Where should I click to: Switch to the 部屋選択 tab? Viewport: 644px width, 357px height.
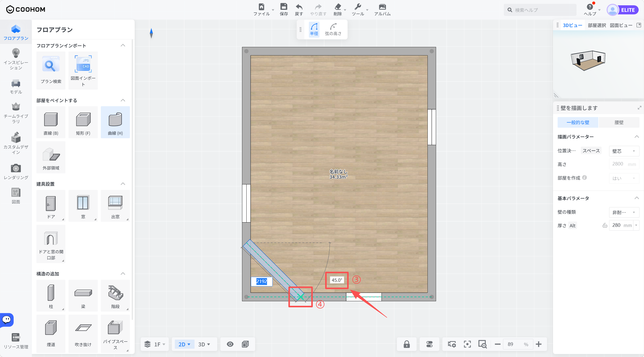pos(597,25)
